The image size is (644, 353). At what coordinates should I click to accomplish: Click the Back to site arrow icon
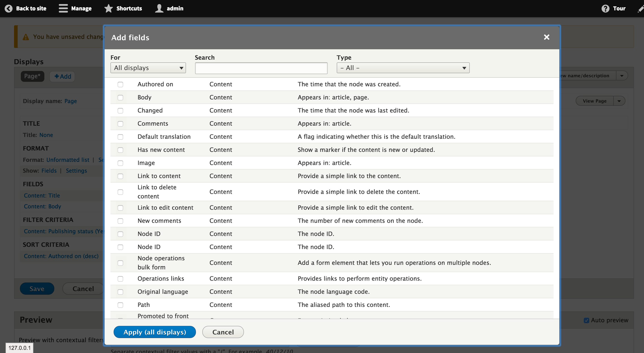[9, 9]
